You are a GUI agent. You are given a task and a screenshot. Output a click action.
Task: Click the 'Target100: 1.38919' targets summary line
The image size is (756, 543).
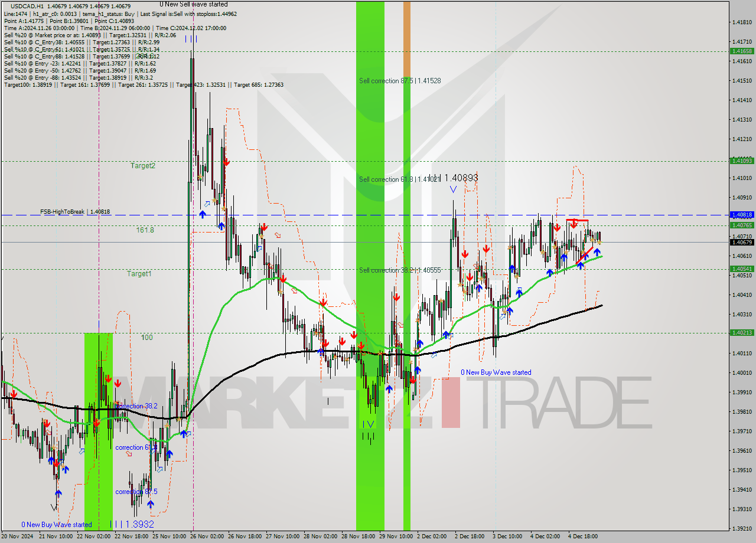point(144,84)
